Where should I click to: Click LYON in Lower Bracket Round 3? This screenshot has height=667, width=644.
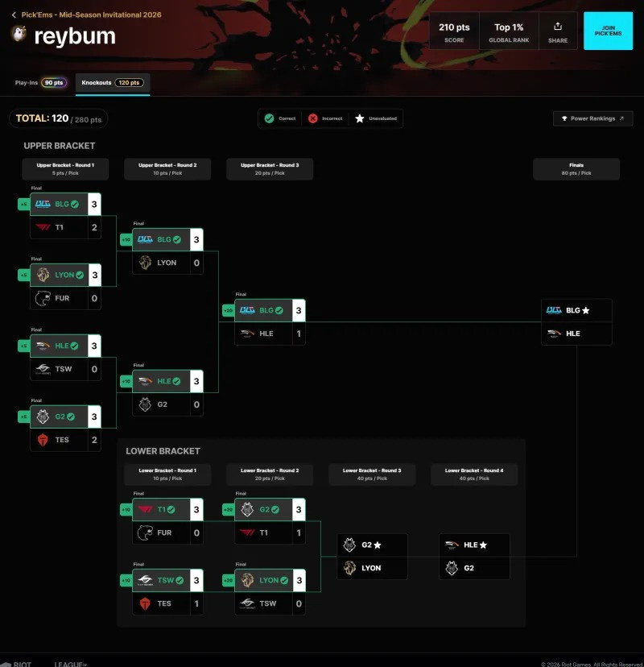(x=373, y=568)
